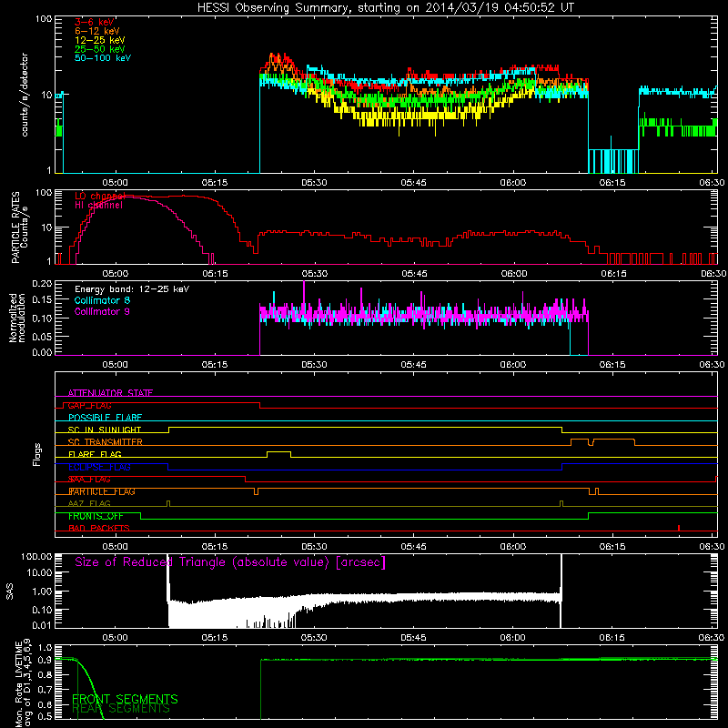Click the 0.5 value on the livetime axis
Viewport: 728px width, 728px height.
[x=45, y=716]
